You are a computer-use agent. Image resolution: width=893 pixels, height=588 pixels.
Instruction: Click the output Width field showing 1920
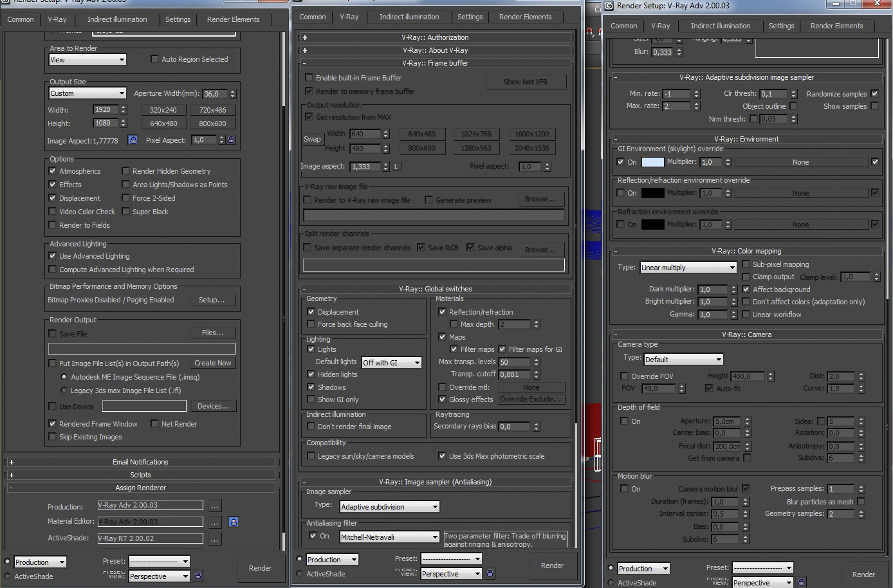pyautogui.click(x=106, y=110)
